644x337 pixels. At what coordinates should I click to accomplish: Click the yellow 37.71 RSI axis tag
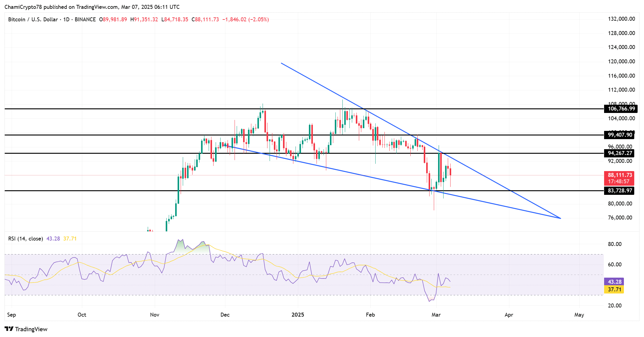(614, 290)
